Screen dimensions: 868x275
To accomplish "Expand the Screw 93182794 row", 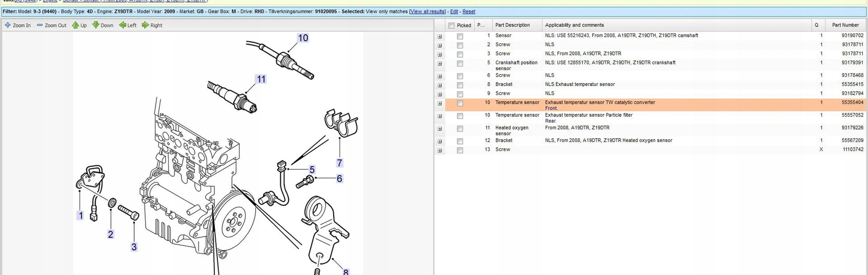I will (440, 94).
